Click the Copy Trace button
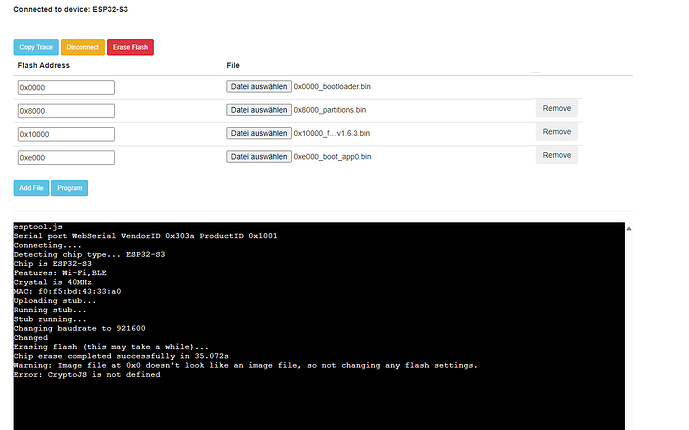Viewport: 689px width, 430px height. coord(36,47)
